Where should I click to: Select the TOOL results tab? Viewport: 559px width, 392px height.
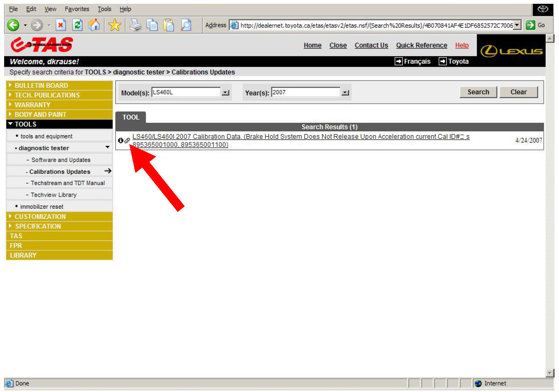(131, 117)
